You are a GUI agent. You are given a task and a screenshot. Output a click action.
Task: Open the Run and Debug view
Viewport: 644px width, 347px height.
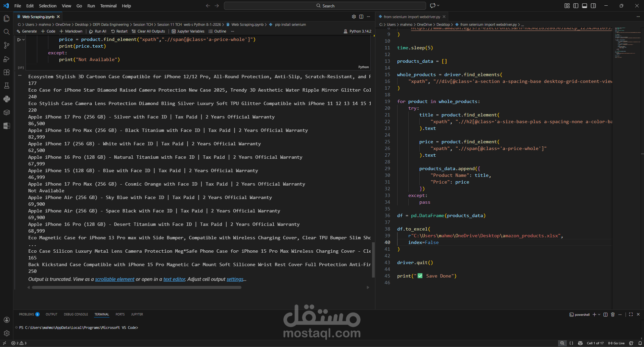click(x=6, y=59)
